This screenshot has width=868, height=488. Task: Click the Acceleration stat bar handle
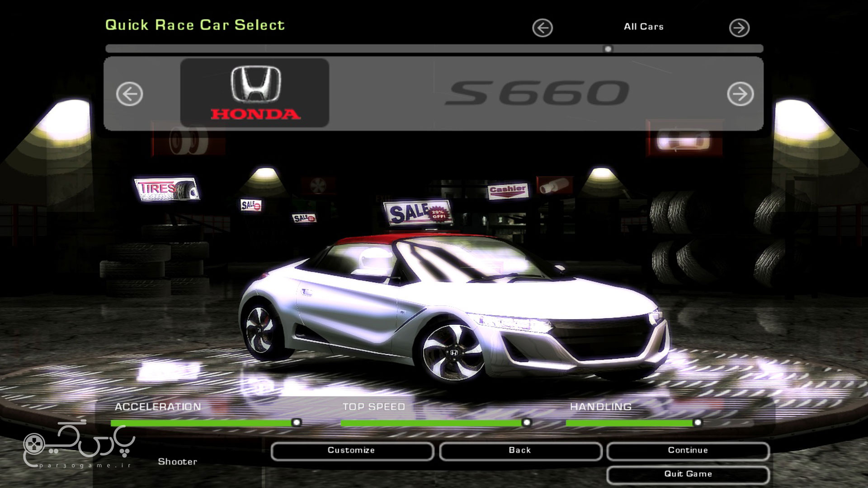(297, 422)
